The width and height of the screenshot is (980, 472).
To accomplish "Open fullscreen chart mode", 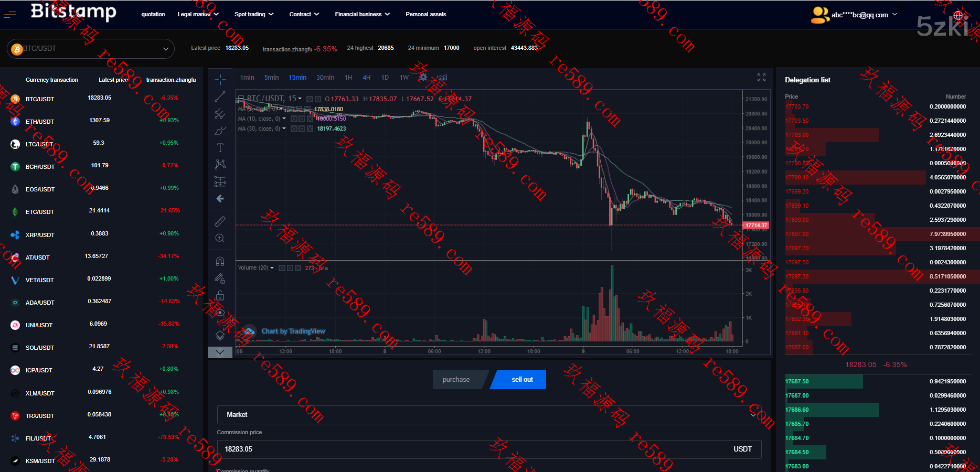I will click(x=761, y=78).
